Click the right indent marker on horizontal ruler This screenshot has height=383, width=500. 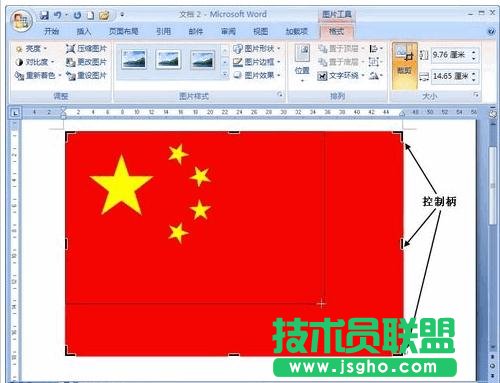point(402,114)
